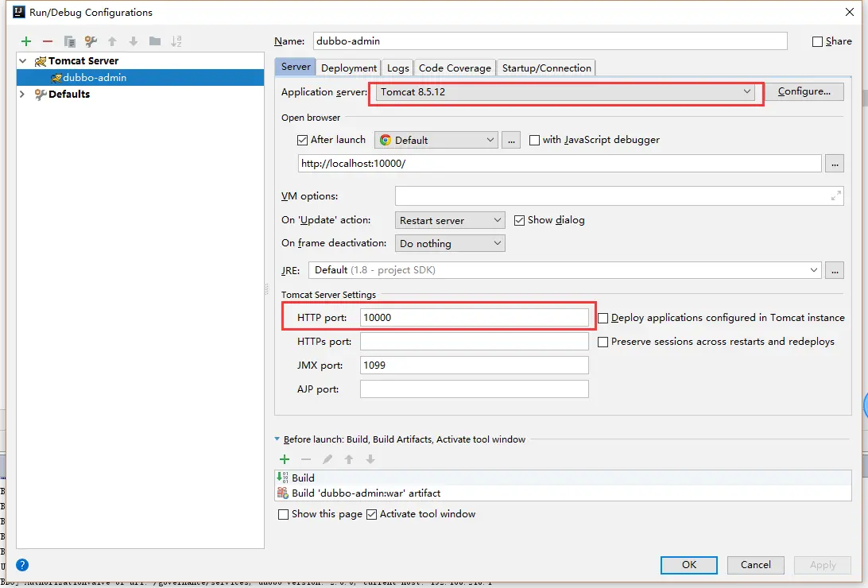Enable Deploy applications configured in Tomcat instance
Screen dimensions: 868x588
pos(603,318)
